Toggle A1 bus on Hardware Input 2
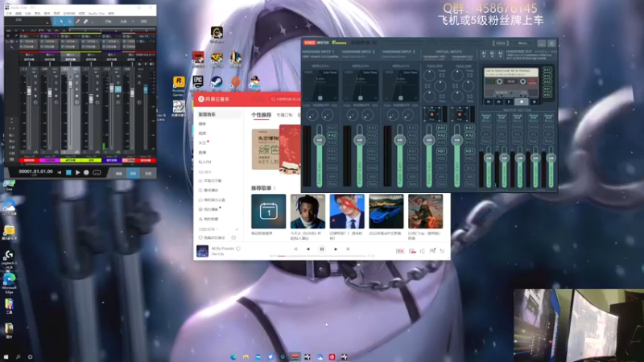The width and height of the screenshot is (644, 362). [372, 128]
